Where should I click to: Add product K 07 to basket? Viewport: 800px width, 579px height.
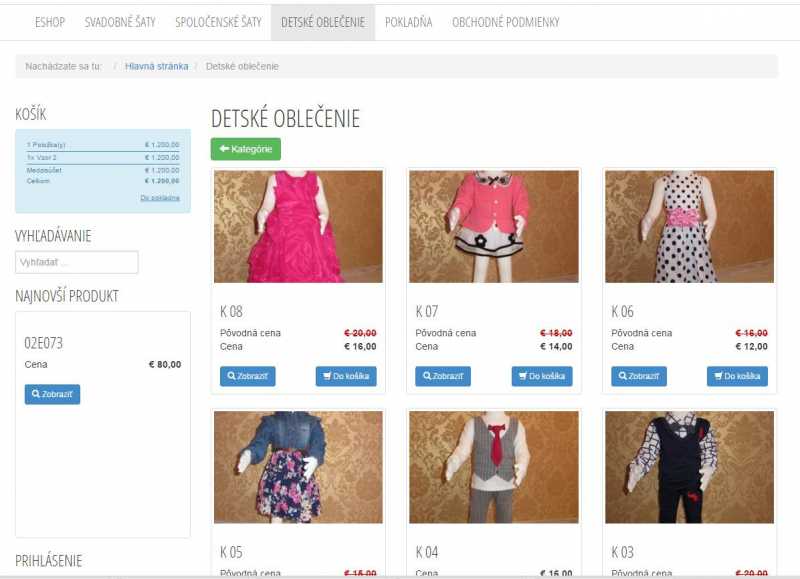click(x=542, y=376)
